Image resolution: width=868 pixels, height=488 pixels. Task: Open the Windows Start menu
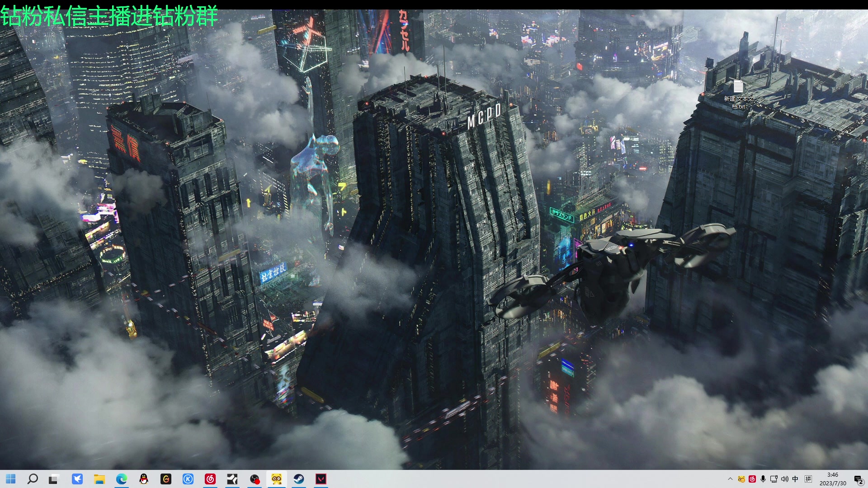click(11, 479)
